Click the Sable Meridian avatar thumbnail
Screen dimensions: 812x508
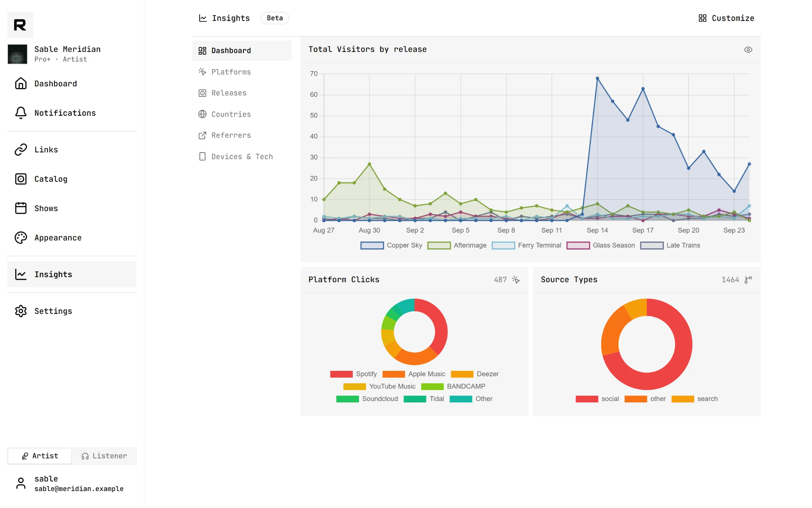coord(17,54)
